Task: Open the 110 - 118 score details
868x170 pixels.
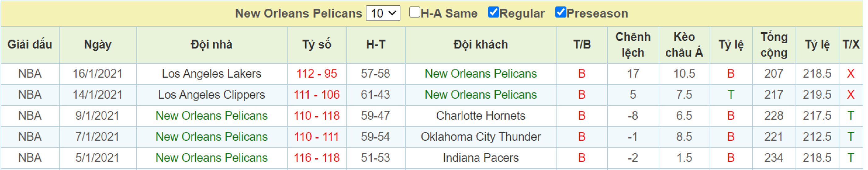Action: (316, 116)
